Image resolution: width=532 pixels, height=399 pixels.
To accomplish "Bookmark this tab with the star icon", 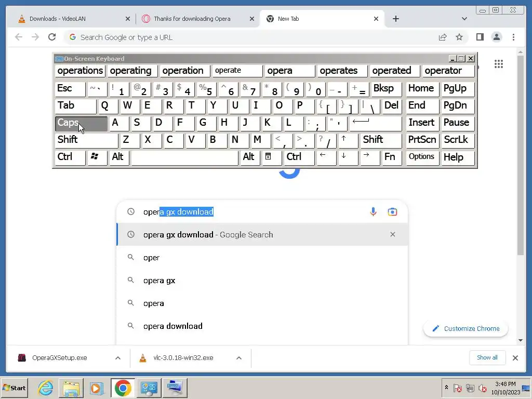I will point(459,37).
